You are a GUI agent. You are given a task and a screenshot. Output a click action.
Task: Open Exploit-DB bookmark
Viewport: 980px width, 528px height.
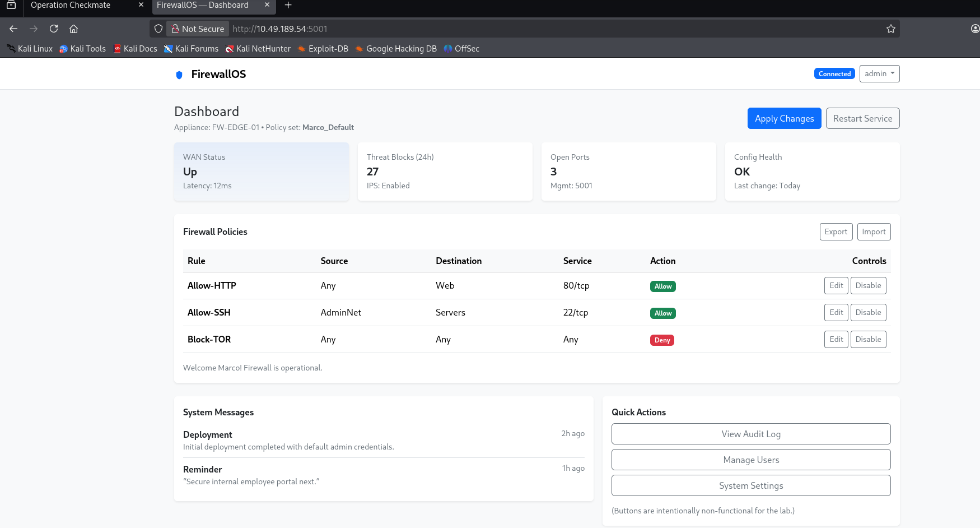pos(323,49)
